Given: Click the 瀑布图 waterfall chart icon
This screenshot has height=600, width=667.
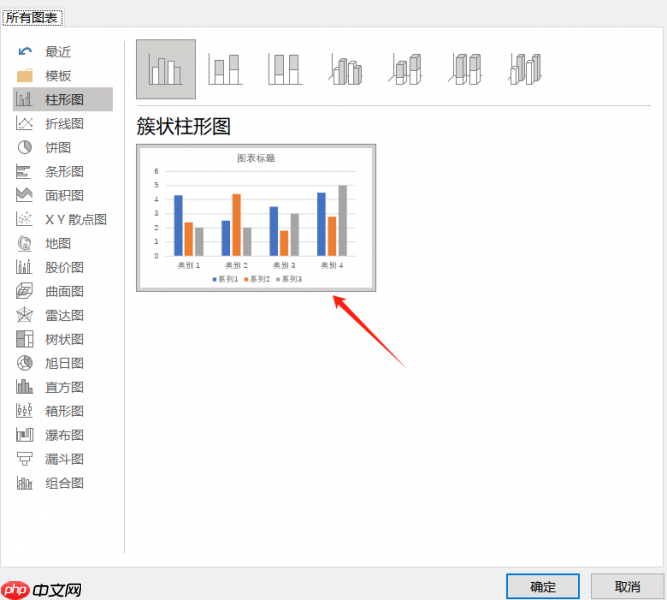Looking at the screenshot, I should [x=25, y=435].
